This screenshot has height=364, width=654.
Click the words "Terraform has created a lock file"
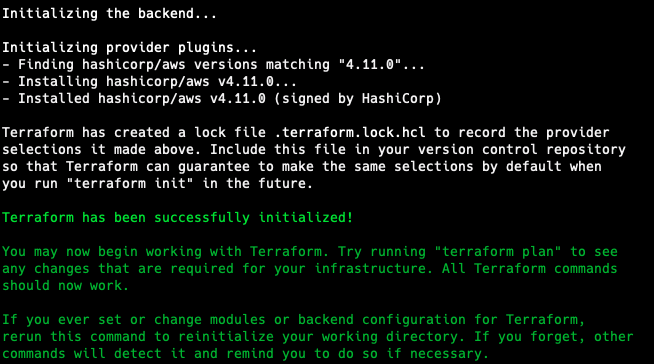coord(133,133)
